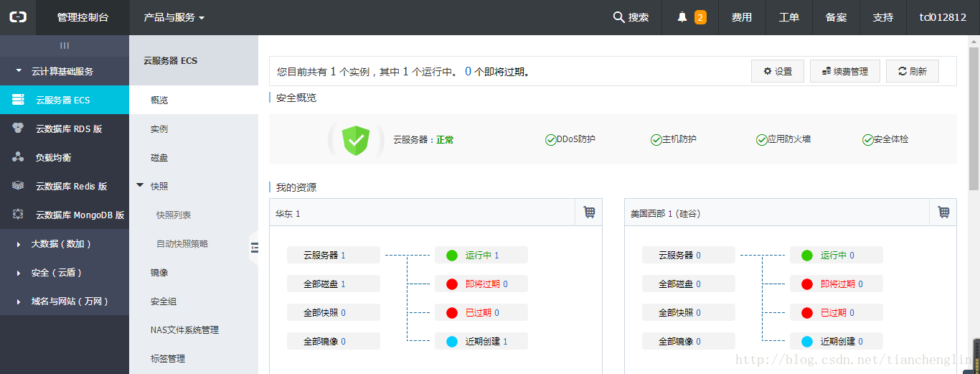Click the 云服务器：正常 status text
Screen dimensions: 980x374
[423, 140]
